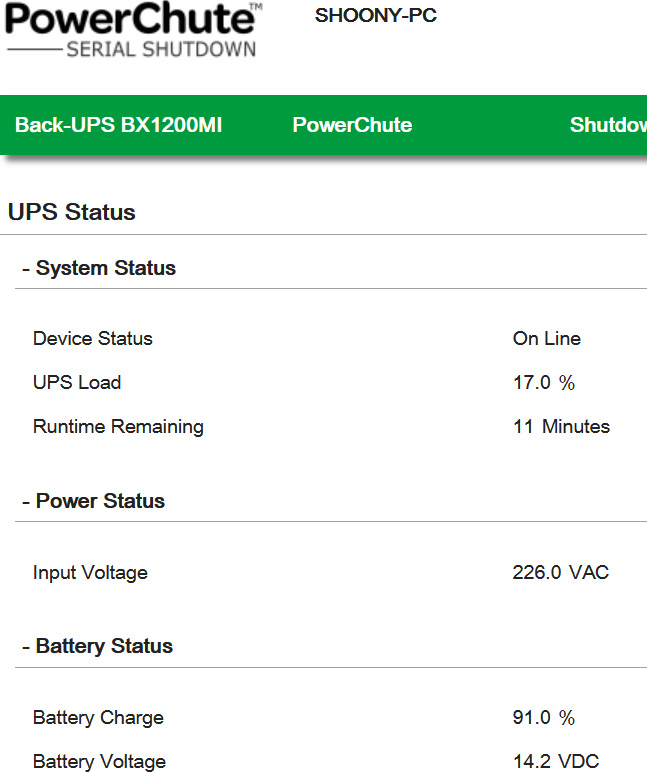Click the PowerChute Serial Shutdown logo

133,30
